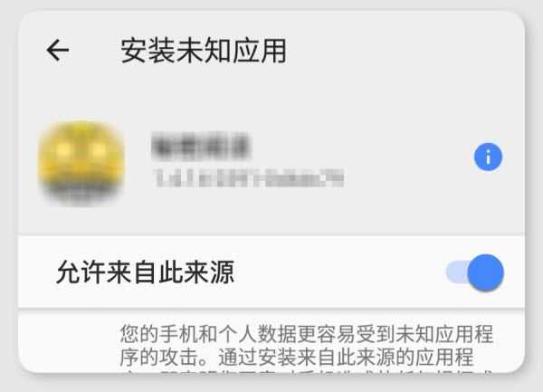Tap the 通过安装 phrase in the warning

[x=257, y=358]
